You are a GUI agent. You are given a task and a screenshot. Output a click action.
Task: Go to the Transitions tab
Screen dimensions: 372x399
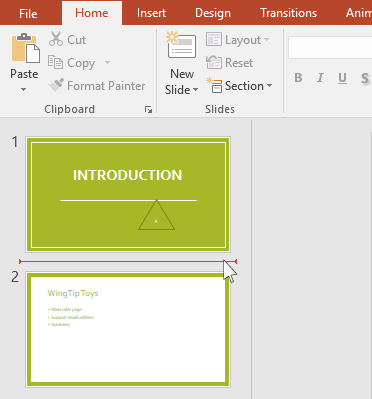click(x=289, y=13)
